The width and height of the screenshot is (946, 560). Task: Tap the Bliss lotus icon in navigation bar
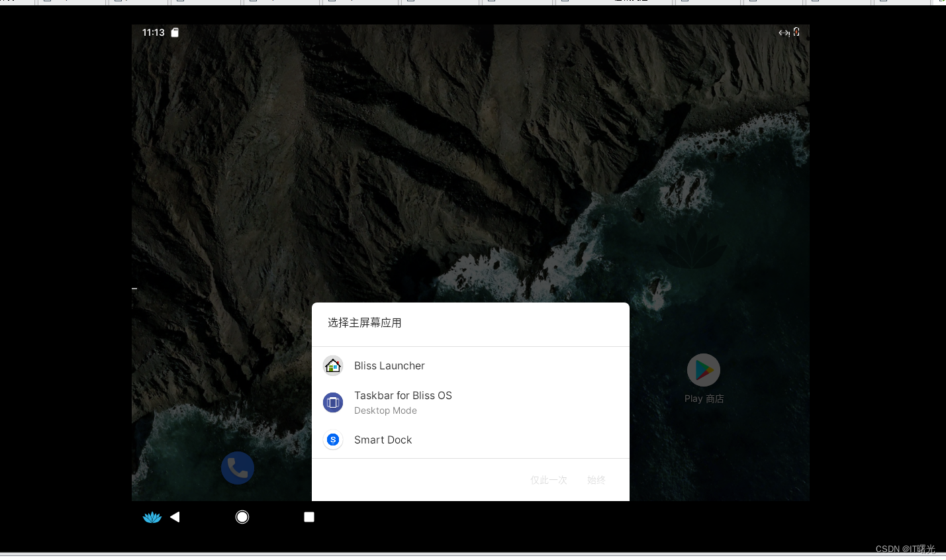pos(152,517)
